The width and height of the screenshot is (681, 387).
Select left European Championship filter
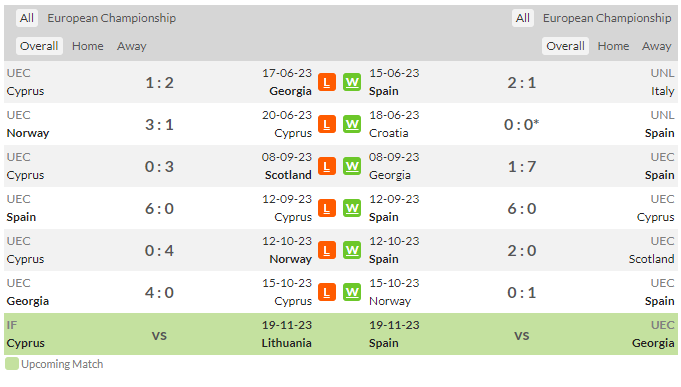point(112,18)
